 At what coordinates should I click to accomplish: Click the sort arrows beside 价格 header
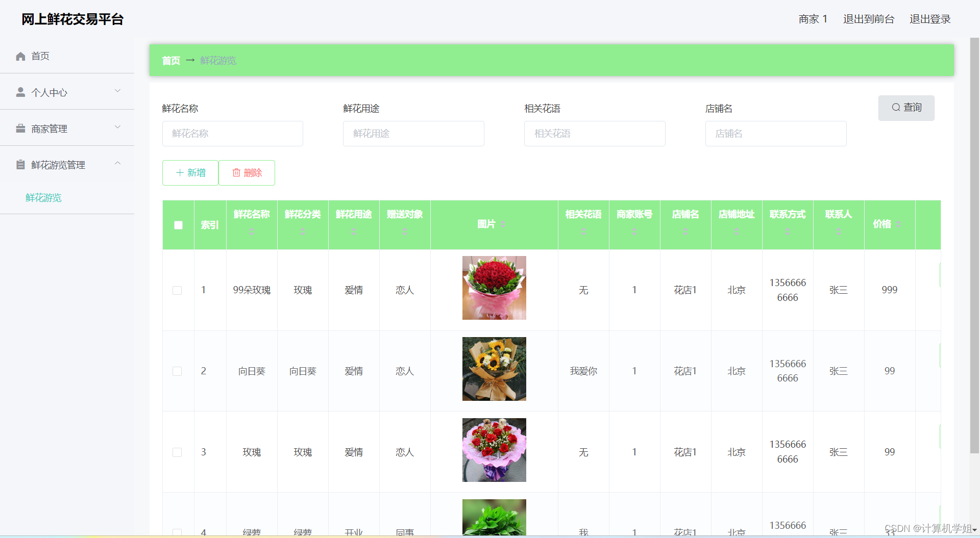pos(898,224)
